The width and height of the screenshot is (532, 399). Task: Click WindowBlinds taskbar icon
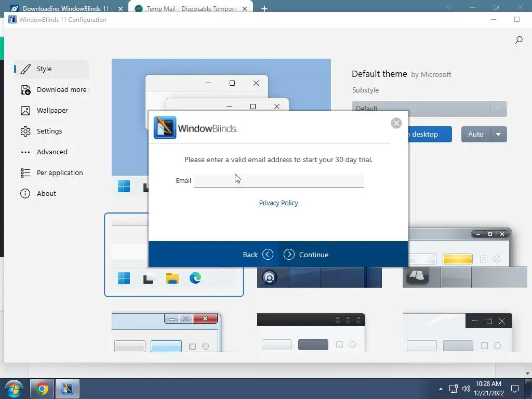click(x=68, y=389)
